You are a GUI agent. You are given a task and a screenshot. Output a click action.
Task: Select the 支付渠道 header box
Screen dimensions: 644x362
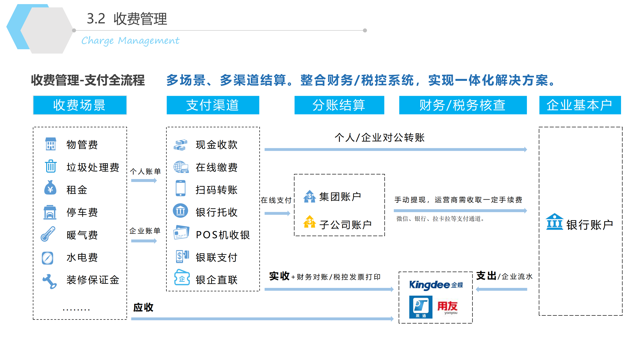coord(213,105)
